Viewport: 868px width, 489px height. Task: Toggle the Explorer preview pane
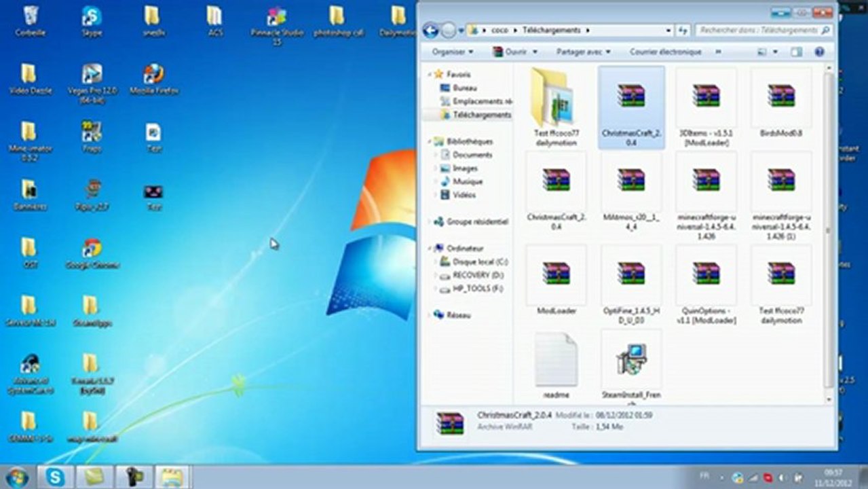click(797, 52)
